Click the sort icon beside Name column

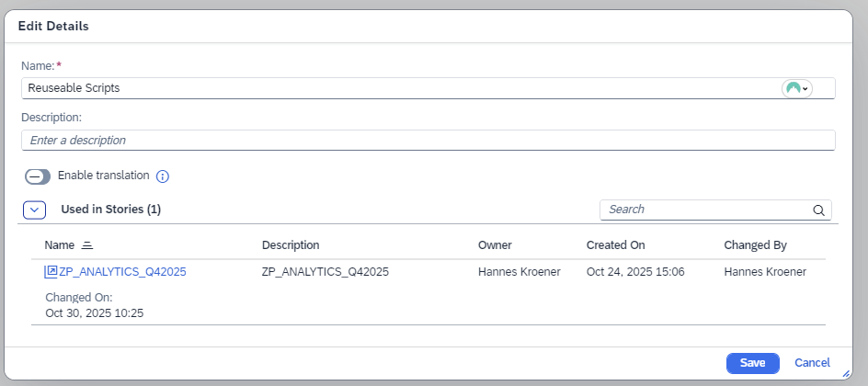[x=87, y=245]
